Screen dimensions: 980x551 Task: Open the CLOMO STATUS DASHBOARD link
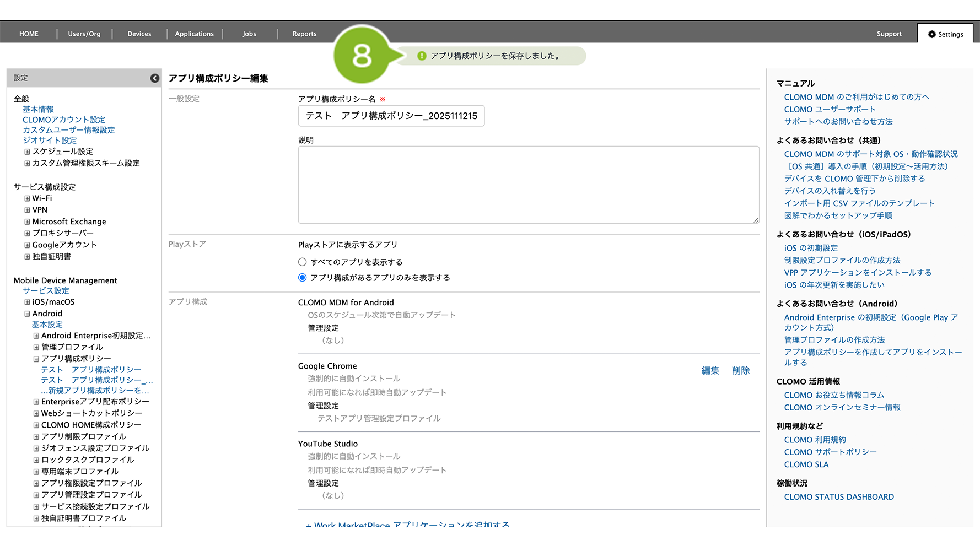click(839, 497)
